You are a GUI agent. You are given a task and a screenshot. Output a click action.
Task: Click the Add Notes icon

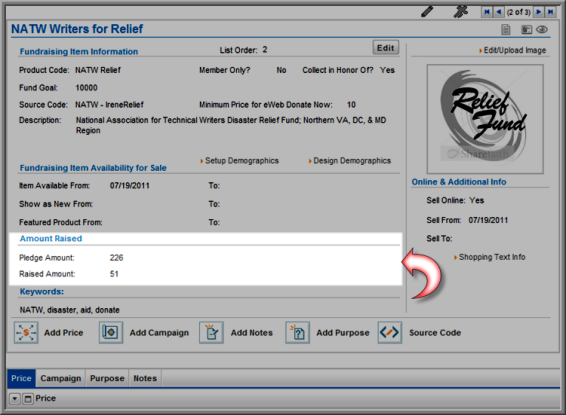point(211,332)
